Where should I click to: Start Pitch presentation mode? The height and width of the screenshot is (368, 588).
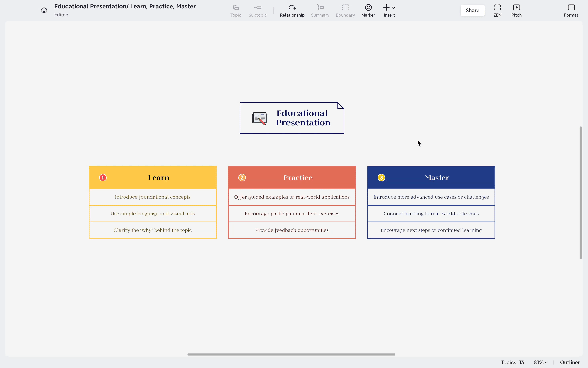[x=516, y=11]
